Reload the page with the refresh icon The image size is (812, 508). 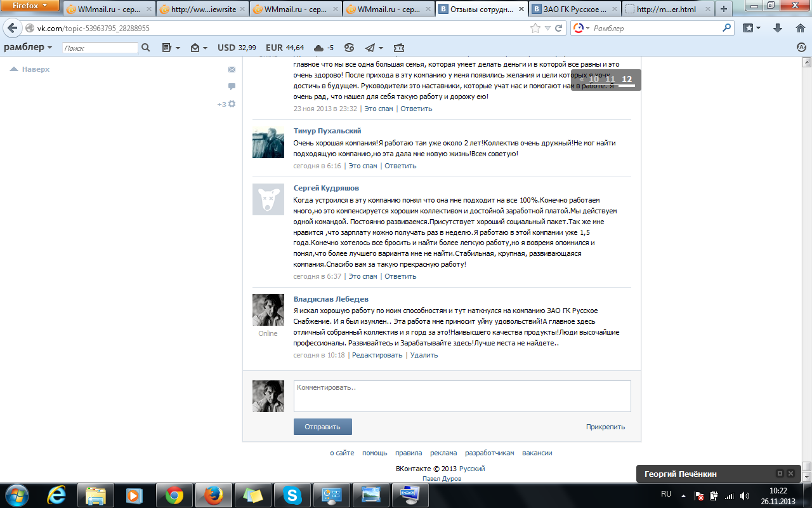point(559,28)
